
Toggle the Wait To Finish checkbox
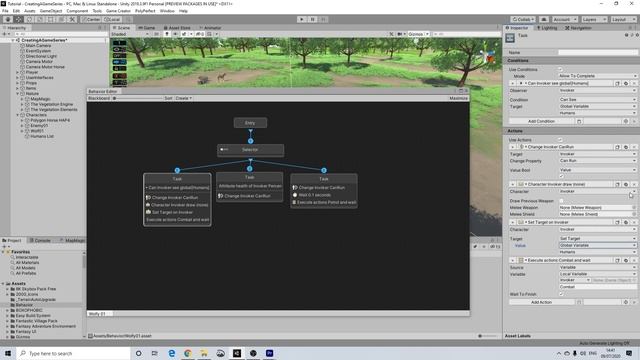[x=561, y=294]
